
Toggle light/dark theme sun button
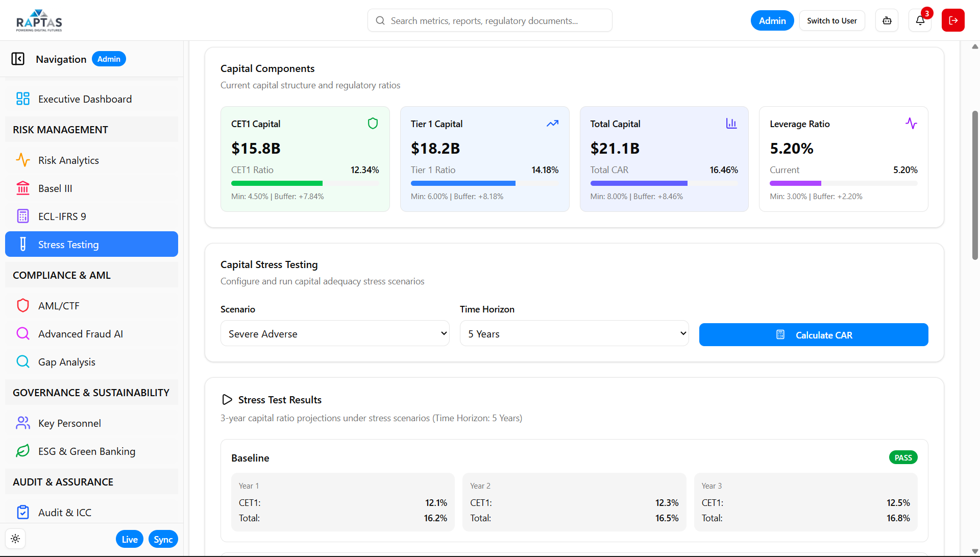pyautogui.click(x=15, y=539)
